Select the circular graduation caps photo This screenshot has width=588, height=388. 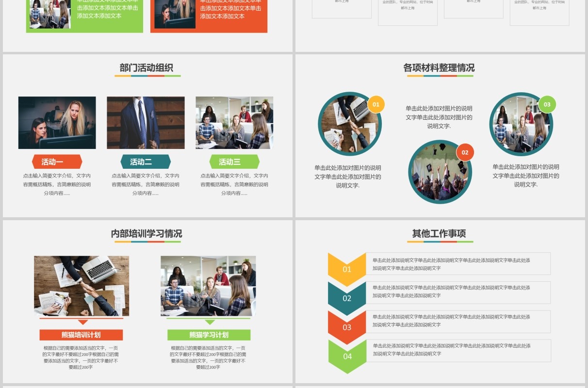coord(440,172)
